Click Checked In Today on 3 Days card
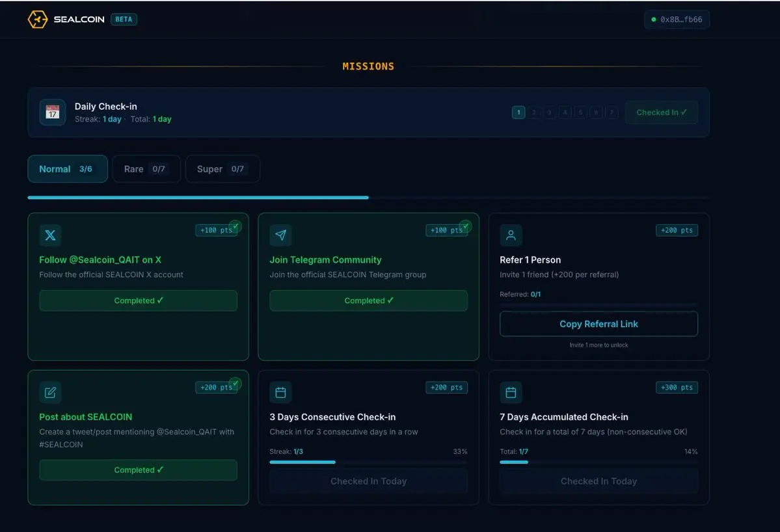 tap(369, 481)
